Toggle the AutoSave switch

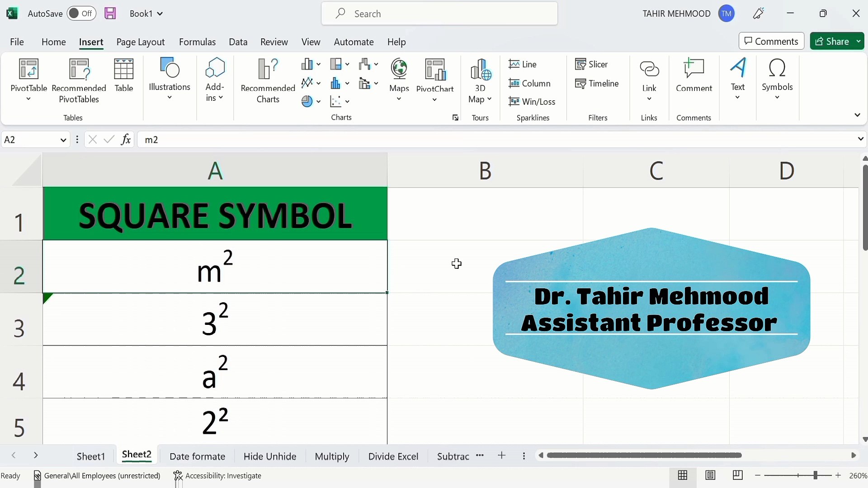coord(81,14)
